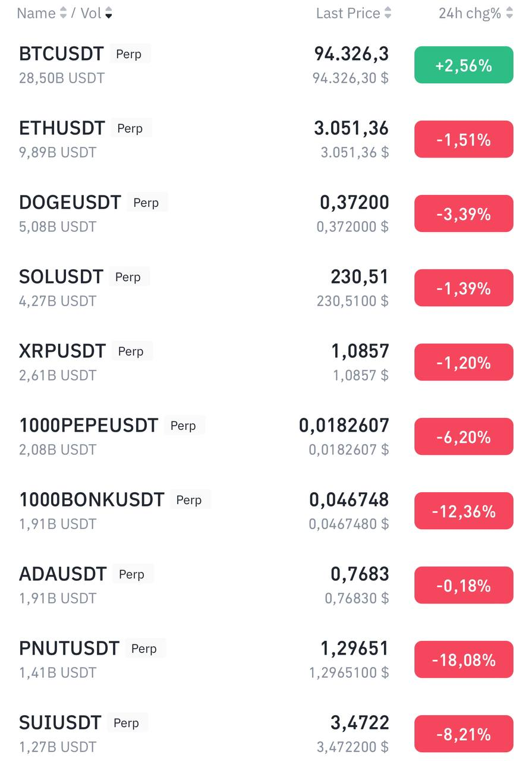Click the -8,21% badge for SUIUSDT
Viewport: 532px width, 761px height.
[x=463, y=734]
